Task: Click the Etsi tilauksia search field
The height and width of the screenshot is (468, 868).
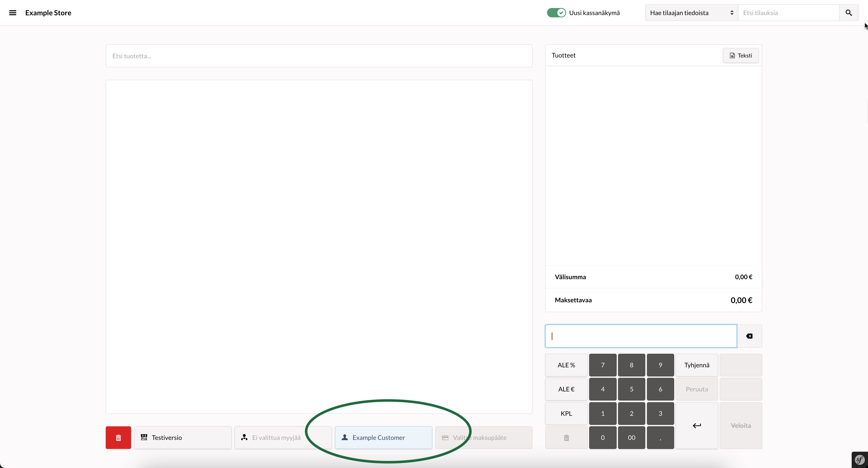Action: click(788, 13)
